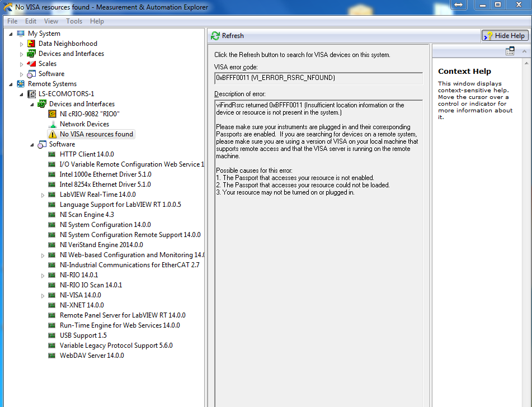Screen dimensions: 532x407
Task: Click the Variable Legacy Protocol Support icon
Action: click(x=51, y=346)
